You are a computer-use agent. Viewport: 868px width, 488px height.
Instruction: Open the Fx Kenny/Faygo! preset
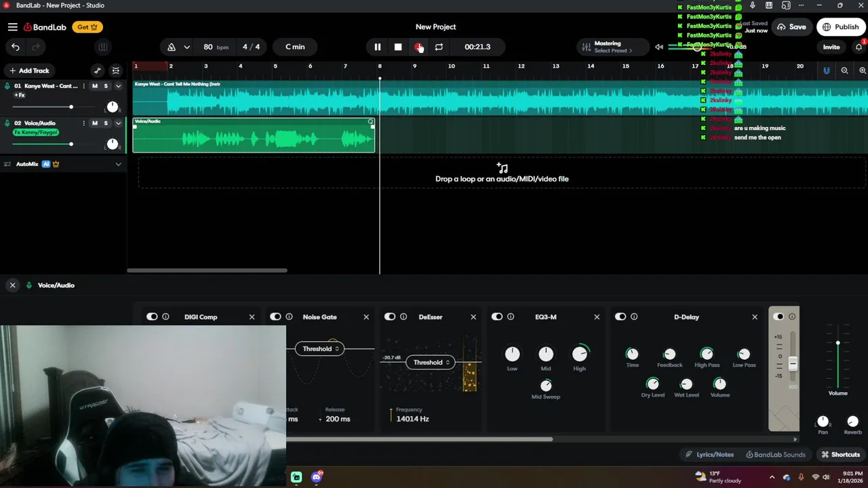click(x=36, y=132)
